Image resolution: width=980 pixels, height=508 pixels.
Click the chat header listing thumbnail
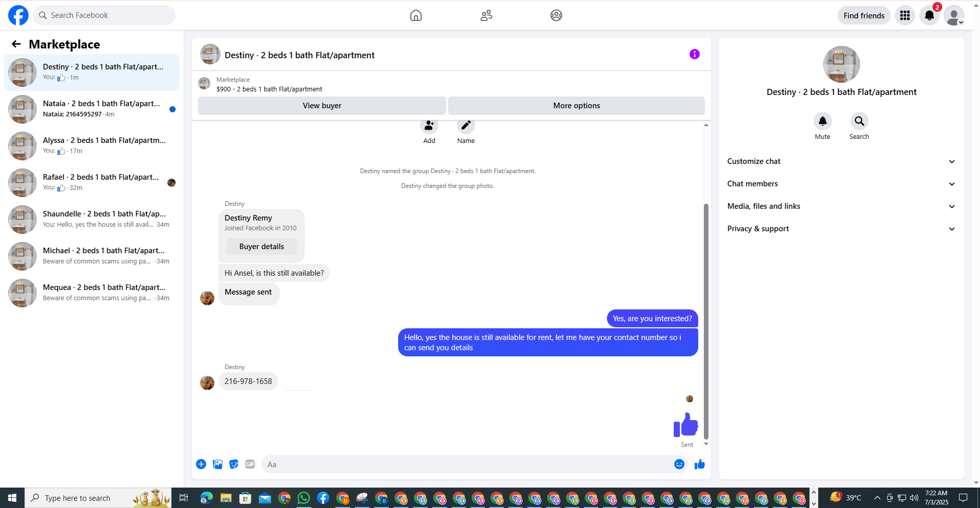point(204,83)
